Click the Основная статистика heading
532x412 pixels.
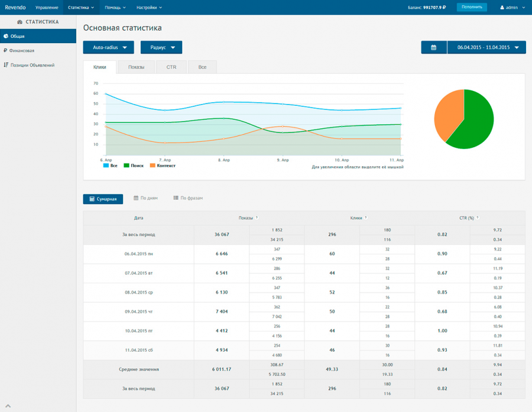coord(122,28)
